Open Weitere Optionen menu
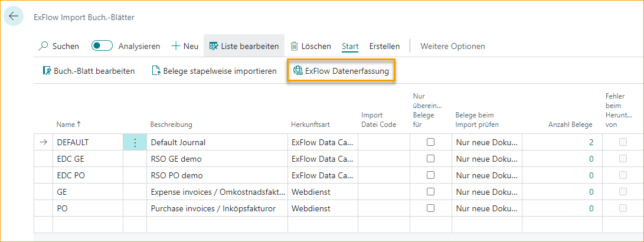Image resolution: width=644 pixels, height=242 pixels. [453, 46]
